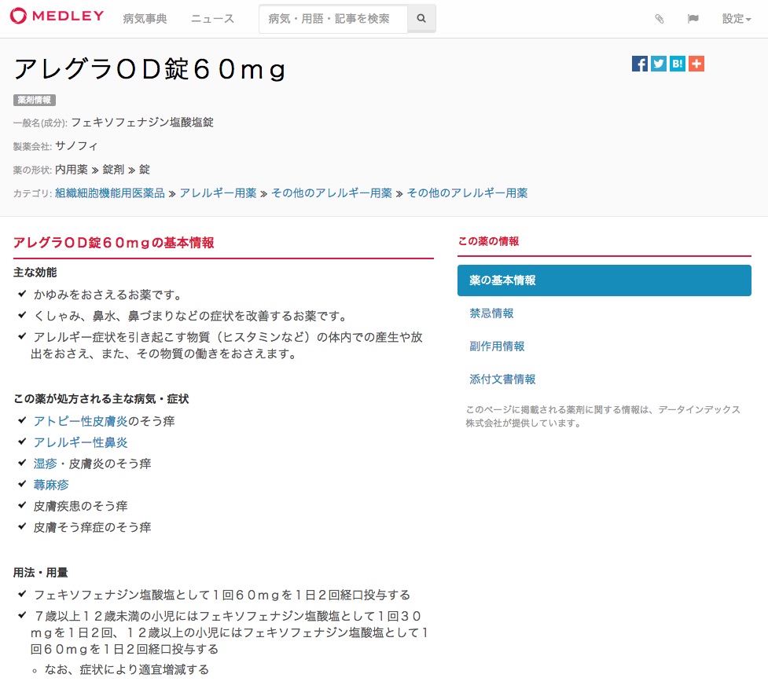768x700 pixels.
Task: Open 病気事典 in the top navigation
Action: (x=145, y=19)
